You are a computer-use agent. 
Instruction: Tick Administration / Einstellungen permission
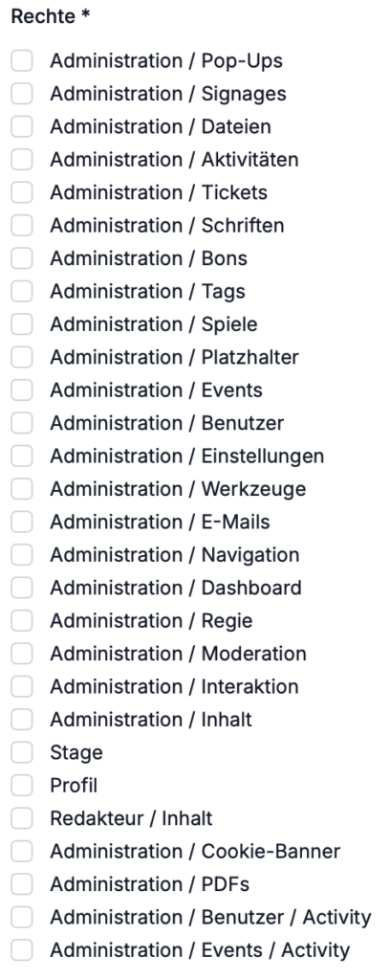(22, 457)
